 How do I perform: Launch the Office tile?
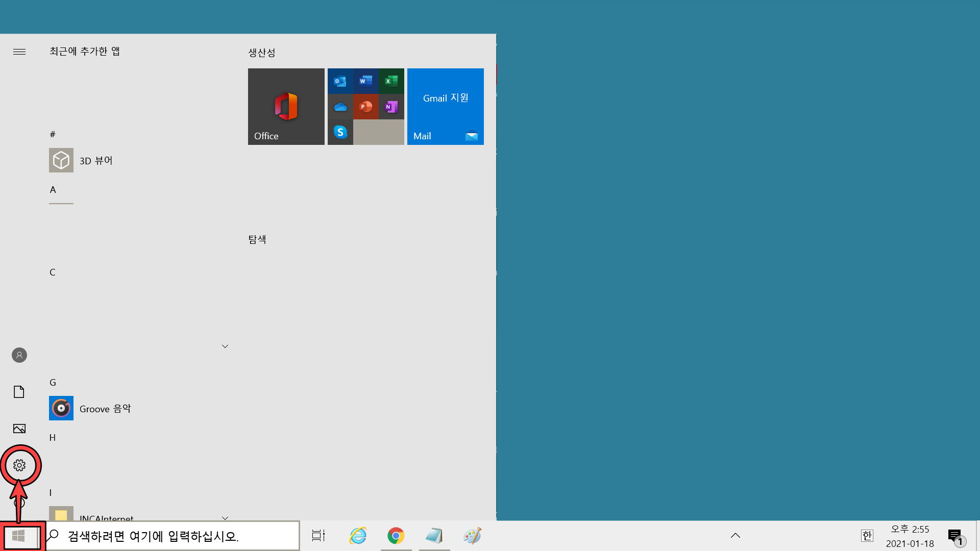point(286,107)
